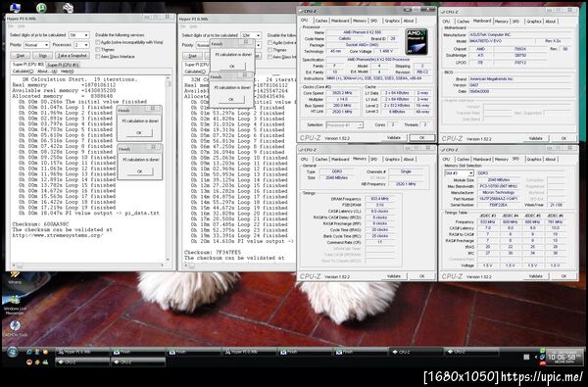Switch to CPU tab in the CPU-Z Mainboard window
This screenshot has width=588, height=387.
coord(446,22)
